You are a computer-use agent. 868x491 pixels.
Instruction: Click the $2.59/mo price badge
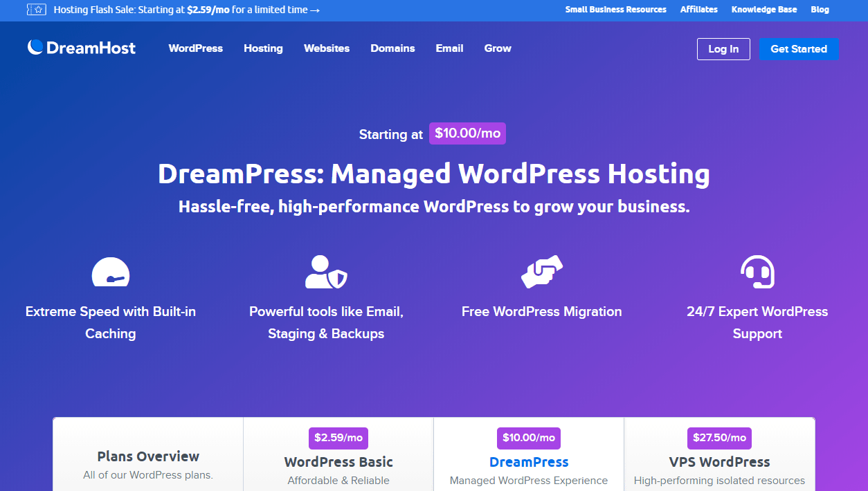pos(338,438)
